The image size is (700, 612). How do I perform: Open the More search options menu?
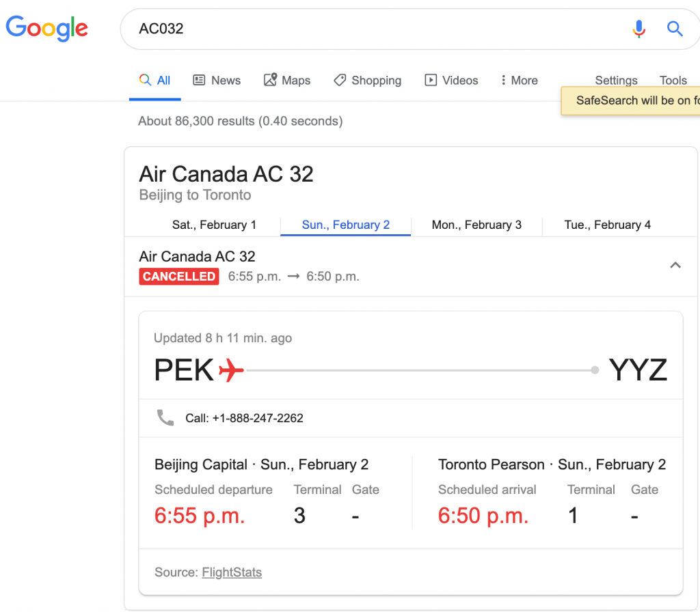pos(520,81)
